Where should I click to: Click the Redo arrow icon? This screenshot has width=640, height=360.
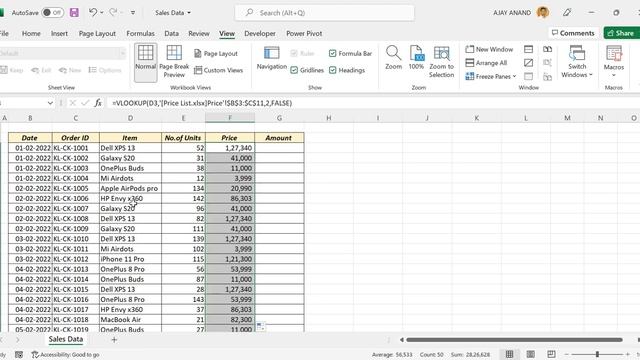coord(113,13)
